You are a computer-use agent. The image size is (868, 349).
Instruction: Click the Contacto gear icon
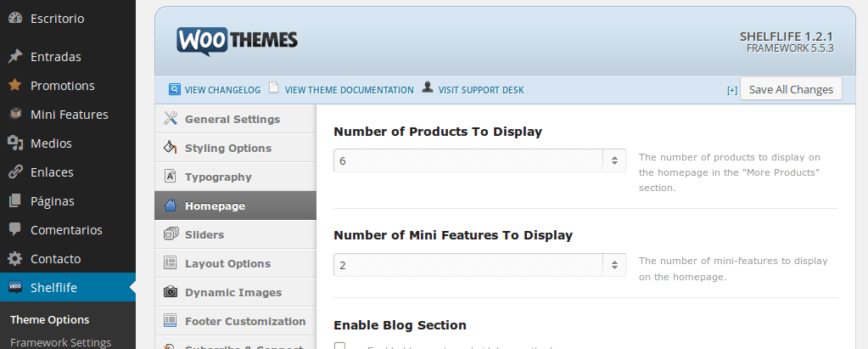pyautogui.click(x=15, y=258)
